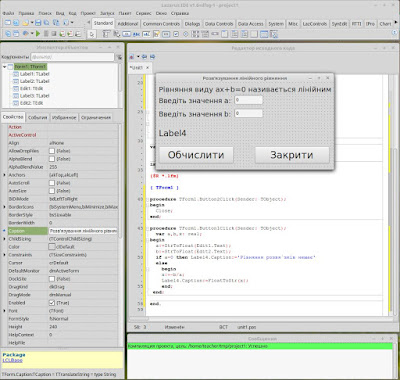Viewport: 400px width, 380px height.
Task: Expand the BorderIcons property
Action: click(4, 207)
